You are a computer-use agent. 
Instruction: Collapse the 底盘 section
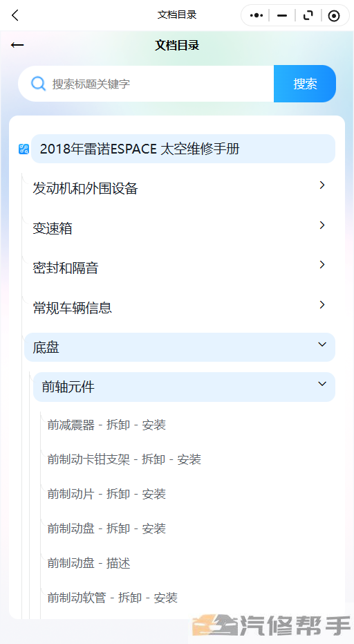click(x=180, y=347)
